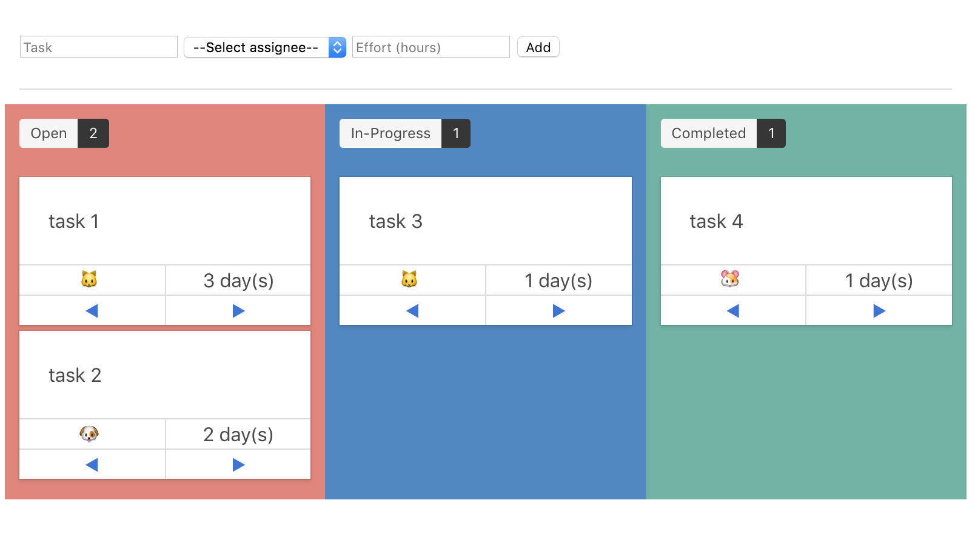Click the cat emoji assignee on task 3
The height and width of the screenshot is (560, 975).
click(412, 280)
